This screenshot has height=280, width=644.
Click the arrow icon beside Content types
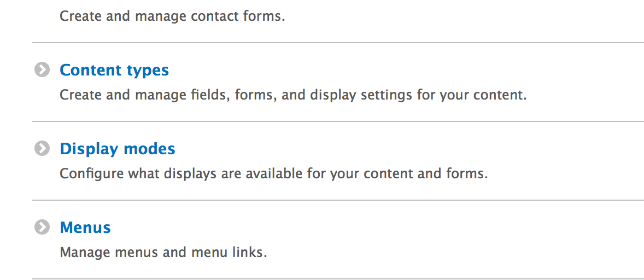coord(41,70)
